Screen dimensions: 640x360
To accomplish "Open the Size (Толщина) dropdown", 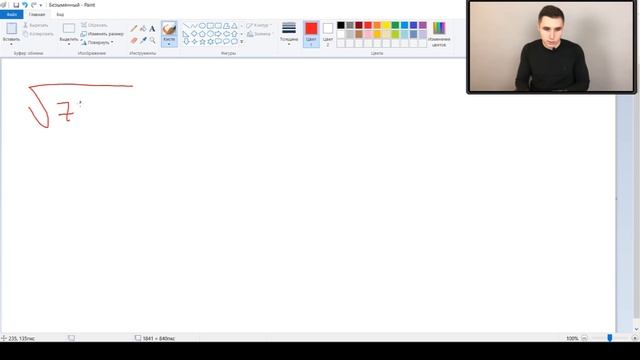I will point(289,34).
